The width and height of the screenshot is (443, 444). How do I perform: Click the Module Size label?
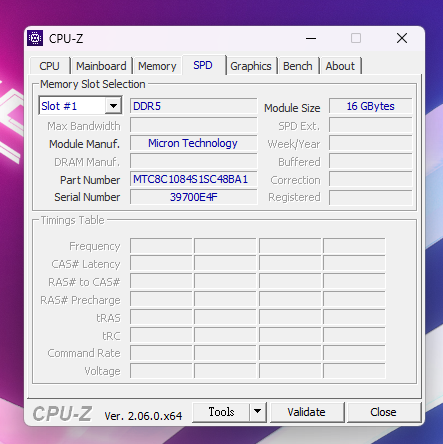click(x=292, y=108)
